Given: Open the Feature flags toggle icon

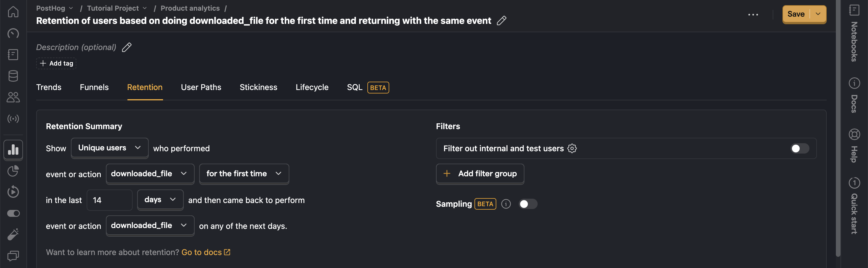Looking at the screenshot, I should coord(13,213).
